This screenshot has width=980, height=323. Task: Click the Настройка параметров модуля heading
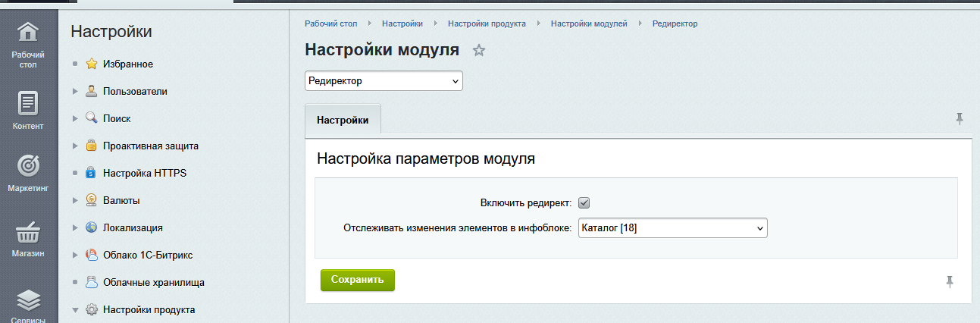(x=426, y=159)
